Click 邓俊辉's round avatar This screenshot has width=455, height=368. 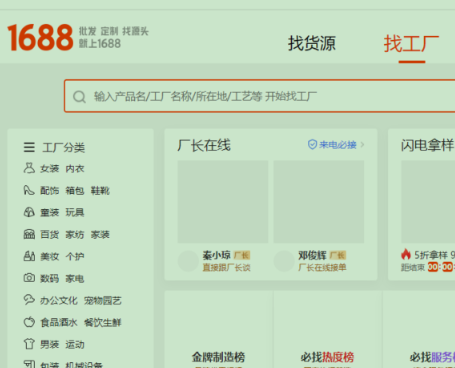pos(284,261)
